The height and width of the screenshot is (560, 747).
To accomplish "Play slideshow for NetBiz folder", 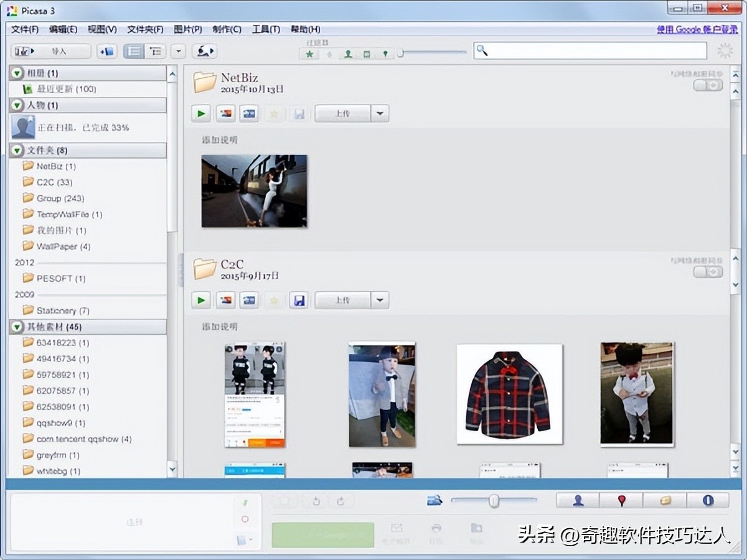I will [200, 114].
